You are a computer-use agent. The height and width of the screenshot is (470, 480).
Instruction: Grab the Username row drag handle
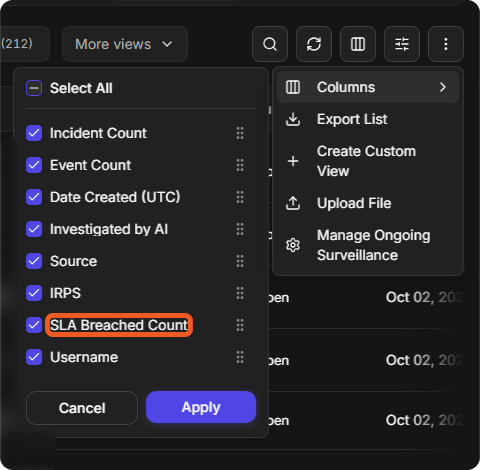240,357
